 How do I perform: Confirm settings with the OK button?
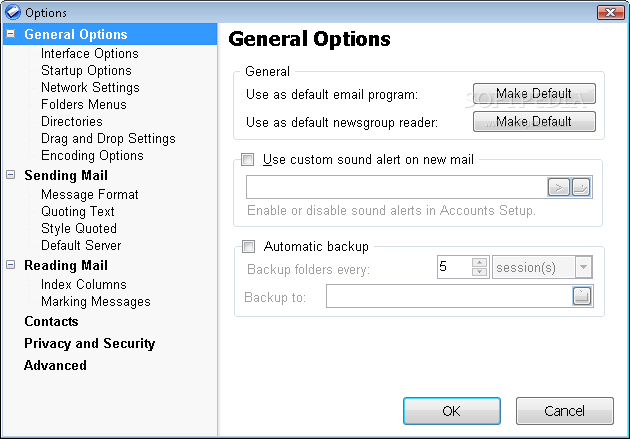pos(451,410)
